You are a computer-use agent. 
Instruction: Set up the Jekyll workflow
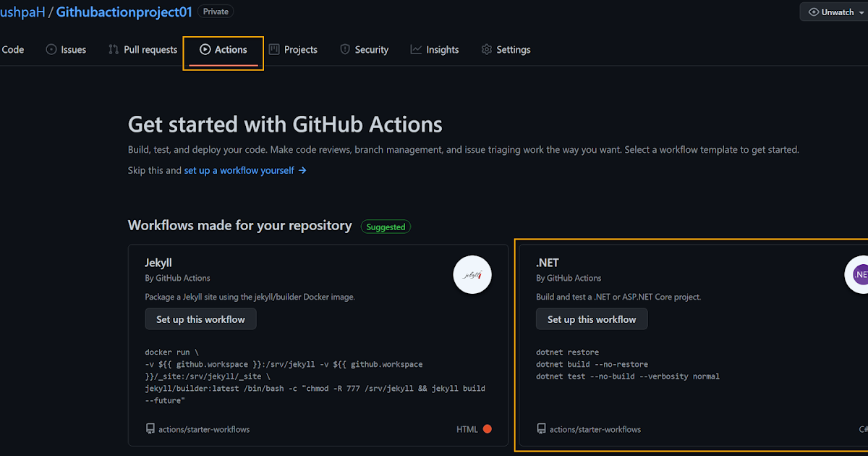click(x=200, y=318)
